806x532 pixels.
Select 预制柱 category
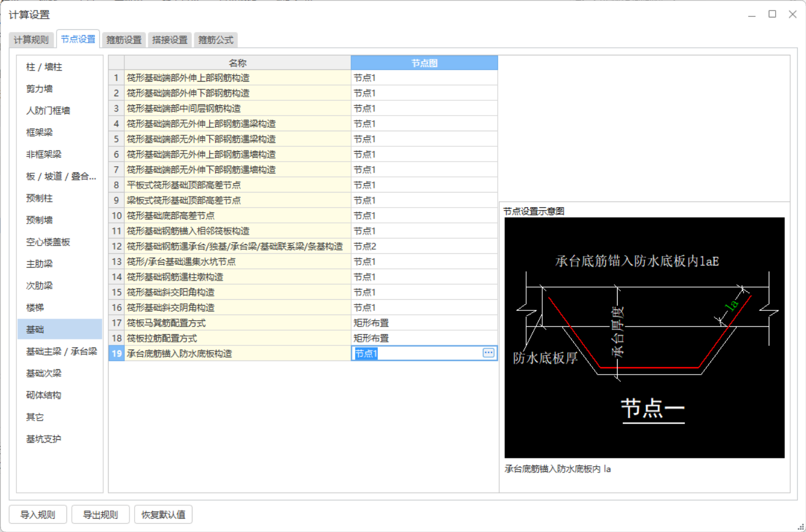click(59, 198)
